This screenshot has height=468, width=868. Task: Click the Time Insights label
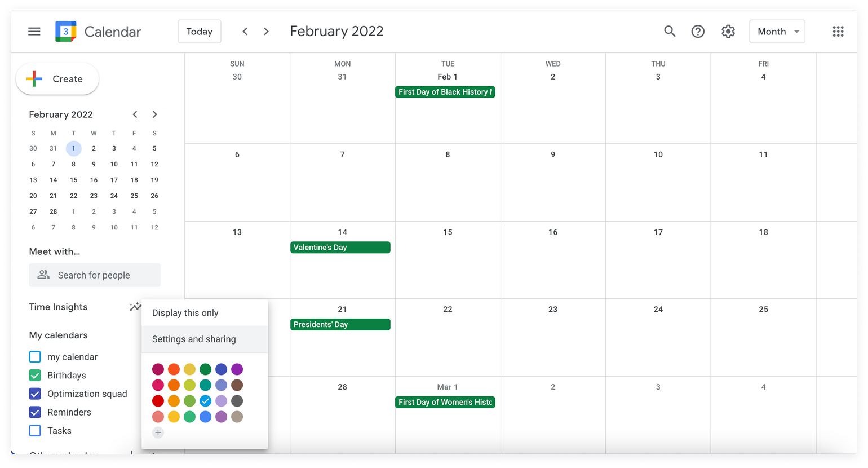(x=58, y=307)
